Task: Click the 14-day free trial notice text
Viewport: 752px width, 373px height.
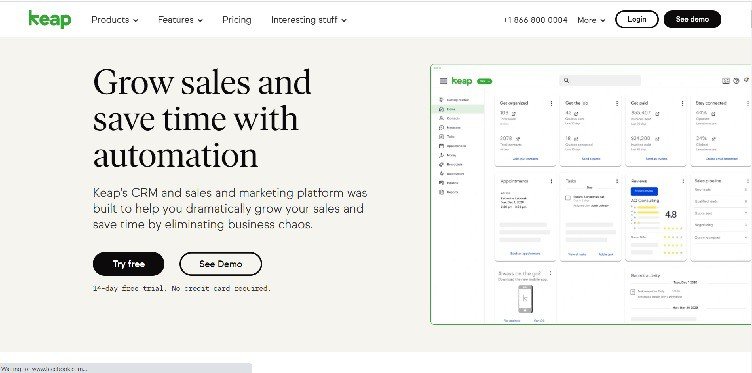Action: point(182,289)
